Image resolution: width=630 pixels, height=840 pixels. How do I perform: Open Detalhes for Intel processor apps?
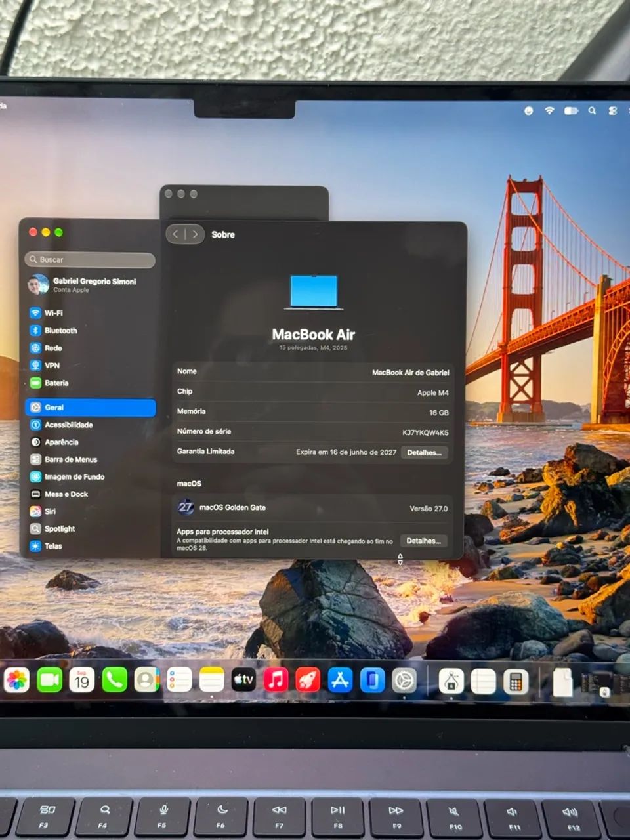tap(423, 541)
